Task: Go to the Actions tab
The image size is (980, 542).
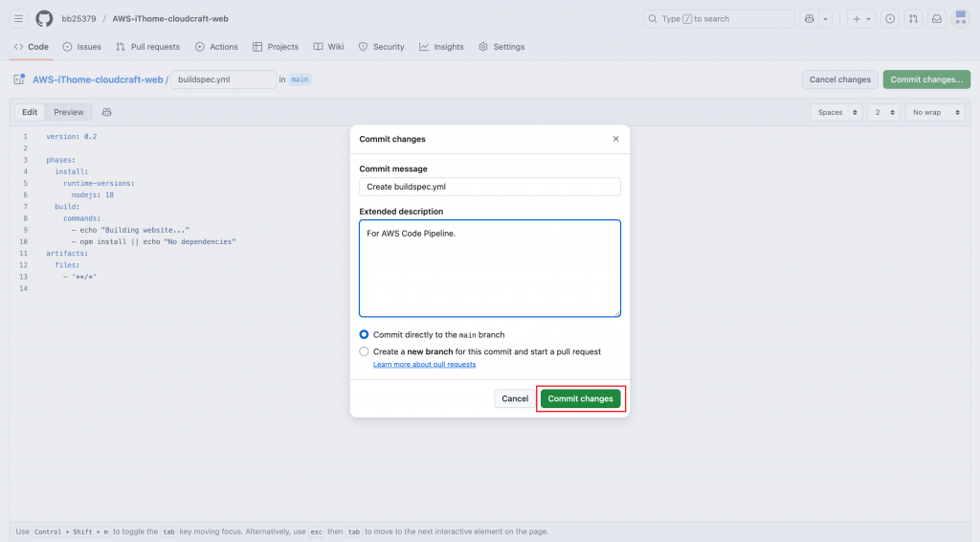Action: coord(216,47)
